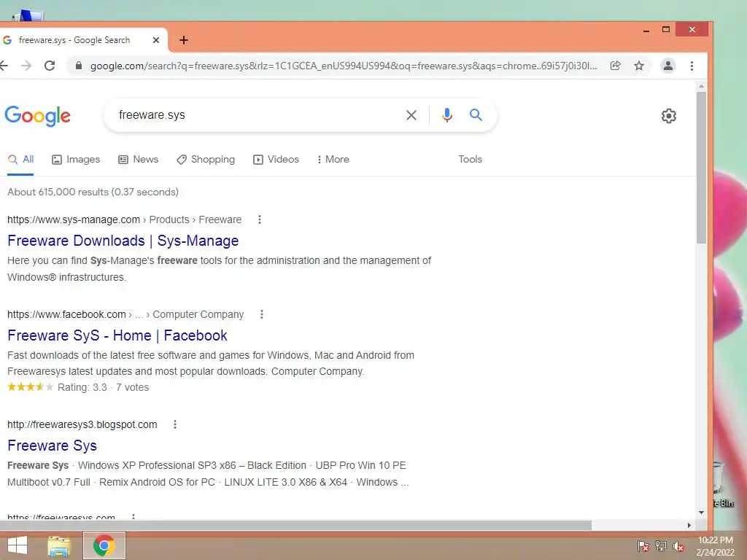The width and height of the screenshot is (747, 560).
Task: Open the Freeware Sys blogspot link
Action: pos(52,446)
